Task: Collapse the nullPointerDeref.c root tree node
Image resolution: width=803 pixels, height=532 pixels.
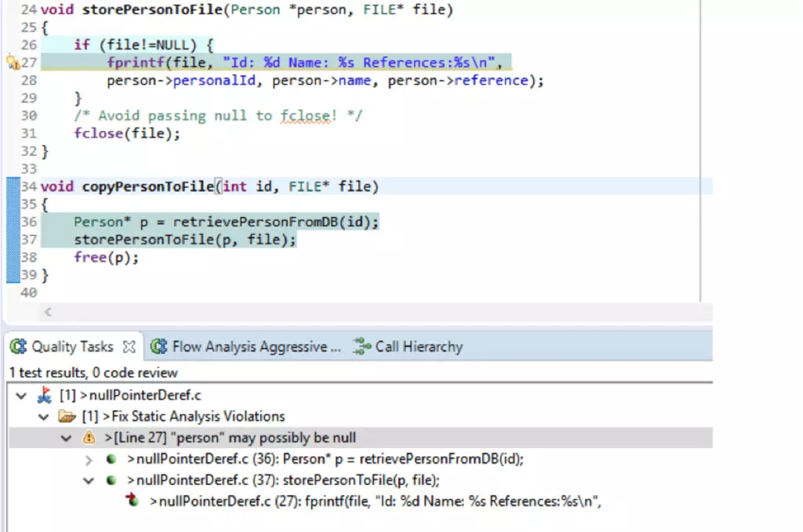Action: [20, 396]
